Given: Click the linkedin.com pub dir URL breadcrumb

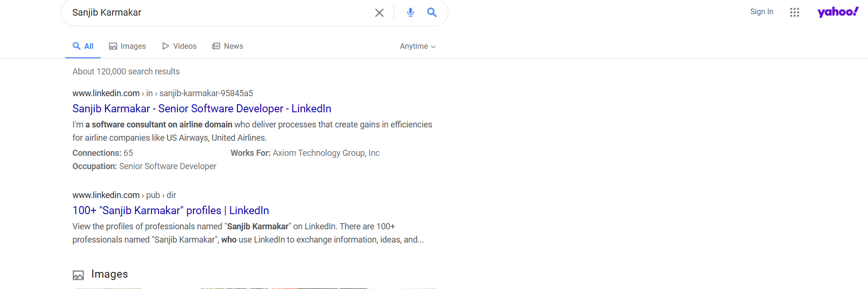Looking at the screenshot, I should pos(124,195).
